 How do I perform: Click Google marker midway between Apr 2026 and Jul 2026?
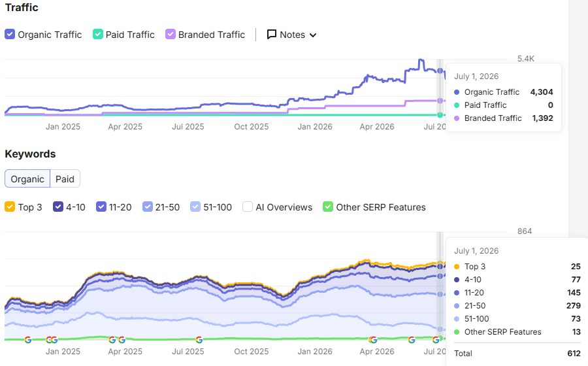[x=412, y=340]
